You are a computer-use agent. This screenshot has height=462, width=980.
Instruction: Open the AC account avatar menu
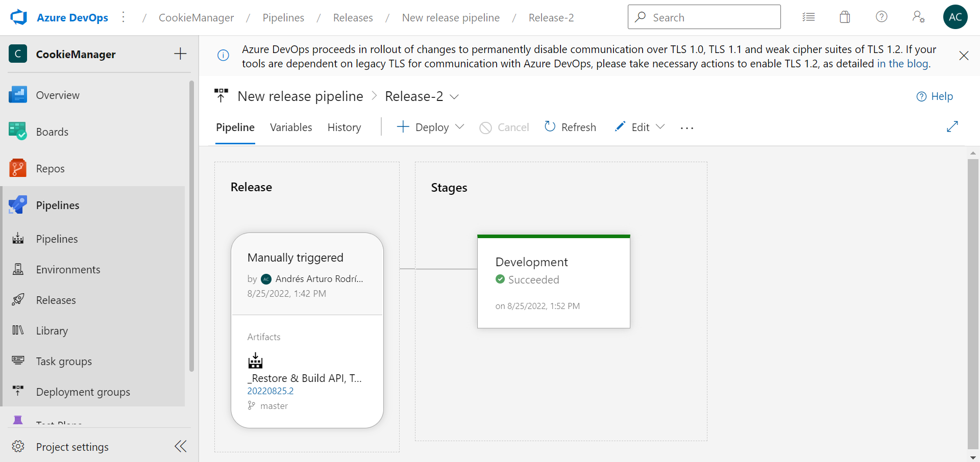(x=955, y=17)
